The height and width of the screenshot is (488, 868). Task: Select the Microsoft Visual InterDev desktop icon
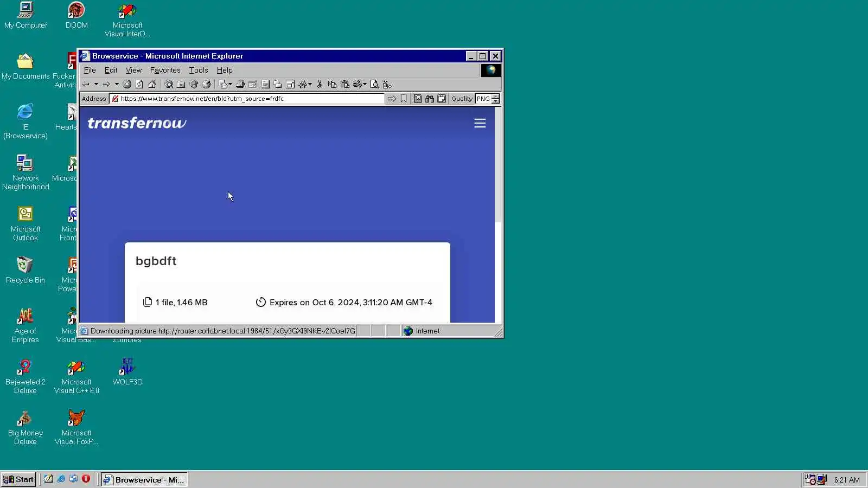127,20
